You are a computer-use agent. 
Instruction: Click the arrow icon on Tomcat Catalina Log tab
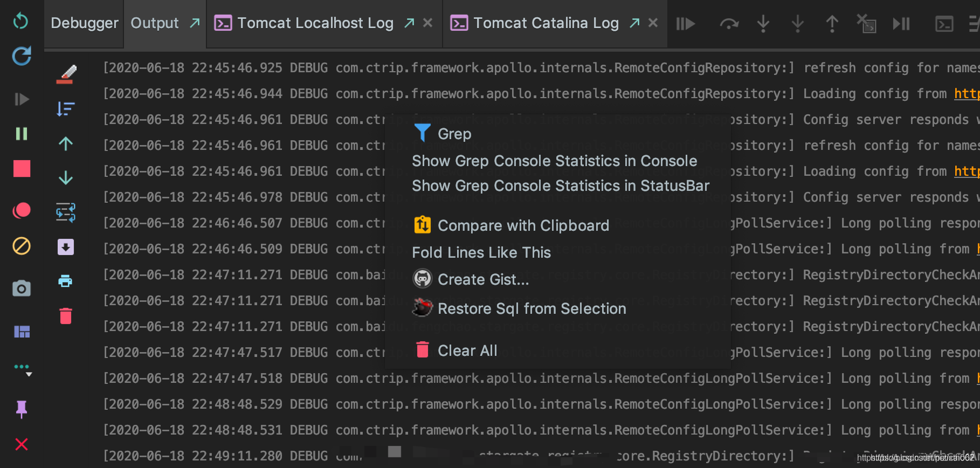coord(635,23)
